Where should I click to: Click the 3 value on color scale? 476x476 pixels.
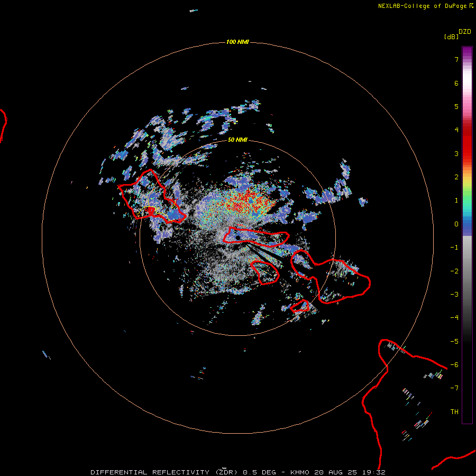tap(456, 153)
